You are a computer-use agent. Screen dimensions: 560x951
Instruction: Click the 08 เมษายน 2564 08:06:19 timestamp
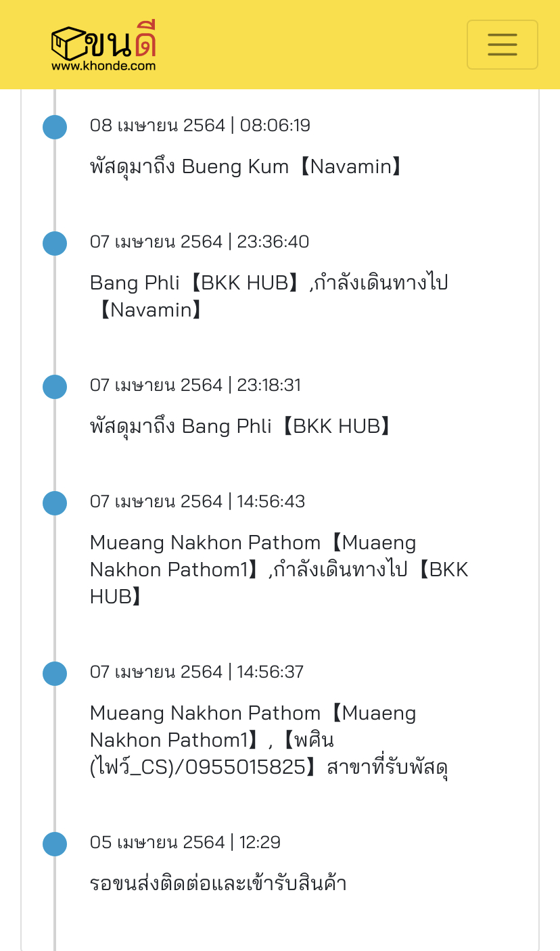200,126
